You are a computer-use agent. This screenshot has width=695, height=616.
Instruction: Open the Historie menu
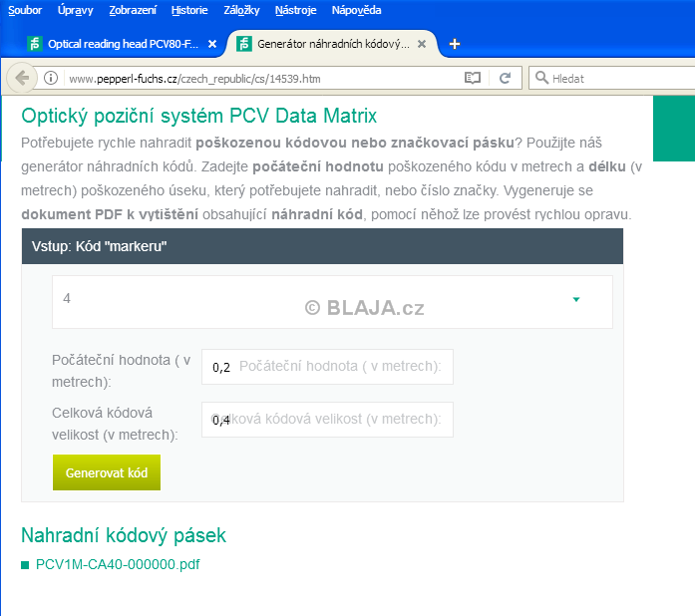point(189,10)
